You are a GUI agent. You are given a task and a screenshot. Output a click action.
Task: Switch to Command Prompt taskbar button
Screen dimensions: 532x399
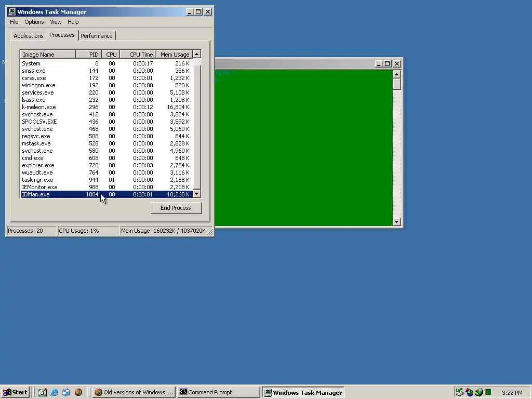coord(218,393)
